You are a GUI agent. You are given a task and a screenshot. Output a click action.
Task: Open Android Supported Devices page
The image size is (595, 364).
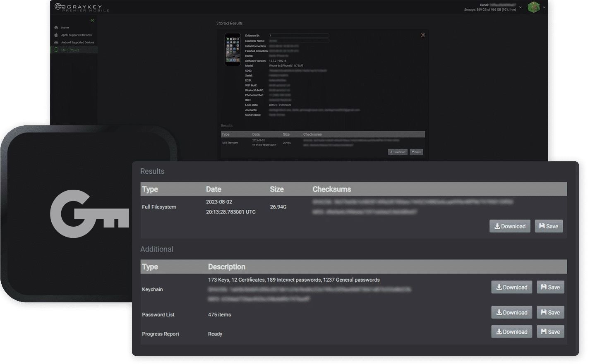pos(77,43)
